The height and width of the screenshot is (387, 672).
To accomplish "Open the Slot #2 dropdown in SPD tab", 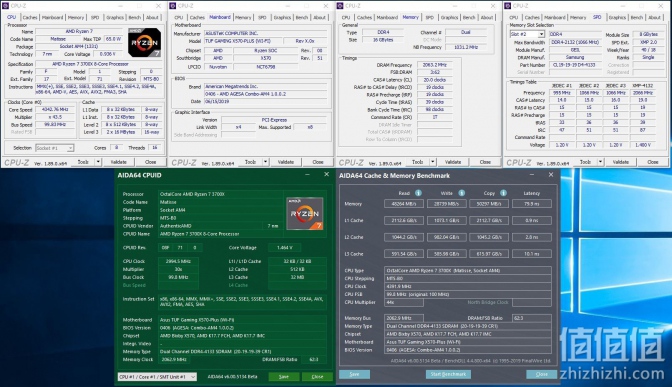I will (541, 34).
